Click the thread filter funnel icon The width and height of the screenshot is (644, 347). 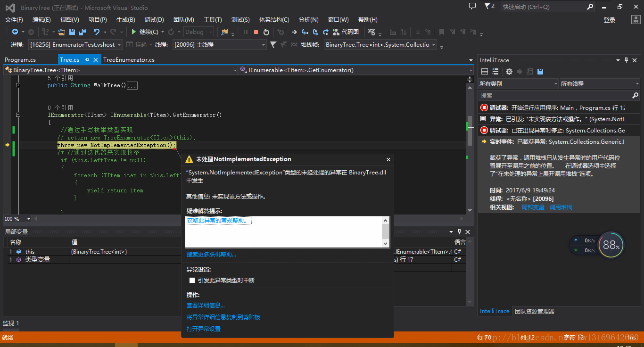coord(273,45)
